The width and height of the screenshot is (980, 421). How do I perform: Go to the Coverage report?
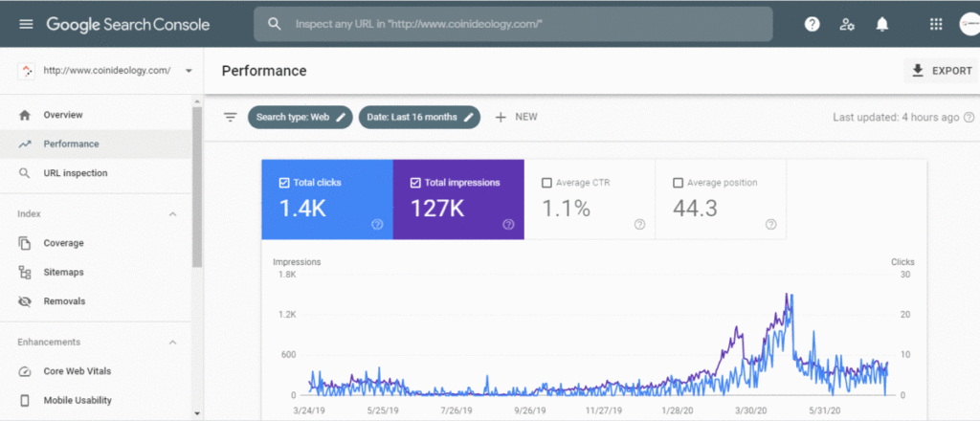96,243
